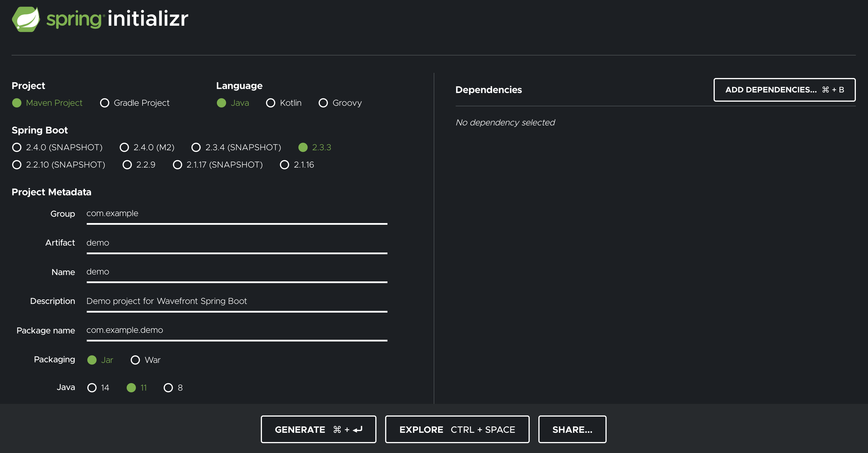Select Java version 14
This screenshot has height=453, width=868.
(x=98, y=388)
